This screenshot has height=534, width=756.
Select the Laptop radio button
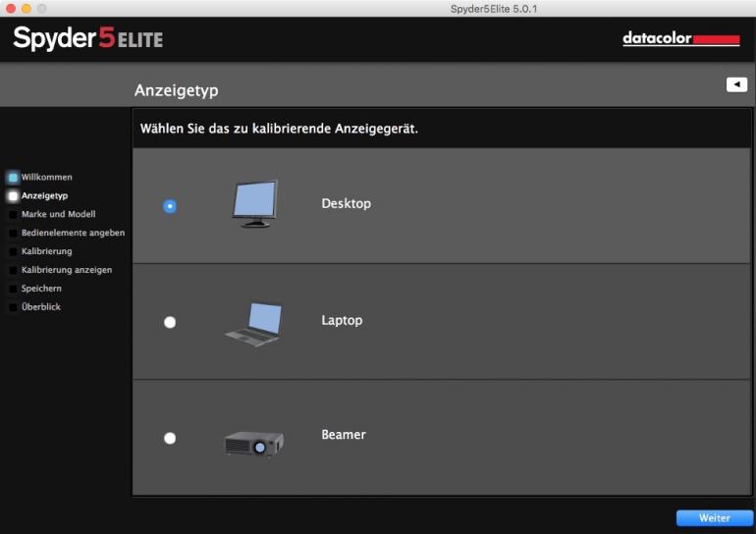click(x=170, y=322)
